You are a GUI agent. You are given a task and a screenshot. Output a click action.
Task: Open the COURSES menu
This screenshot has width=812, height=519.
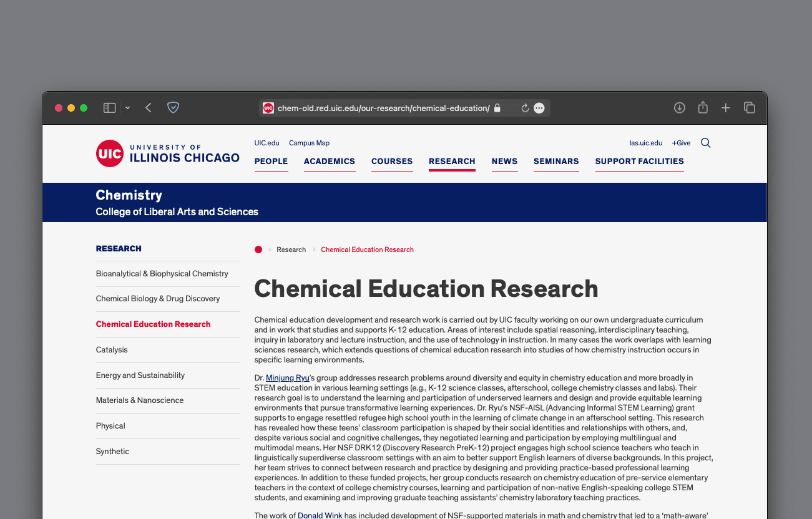392,161
